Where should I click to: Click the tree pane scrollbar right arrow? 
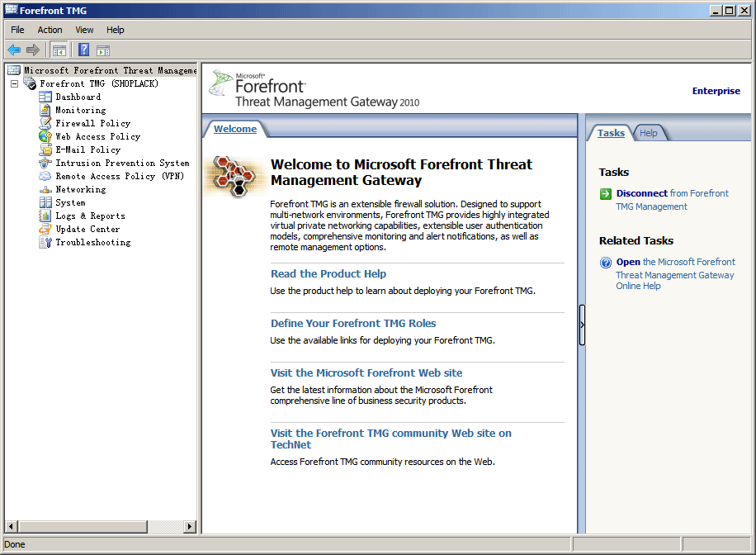tap(190, 527)
